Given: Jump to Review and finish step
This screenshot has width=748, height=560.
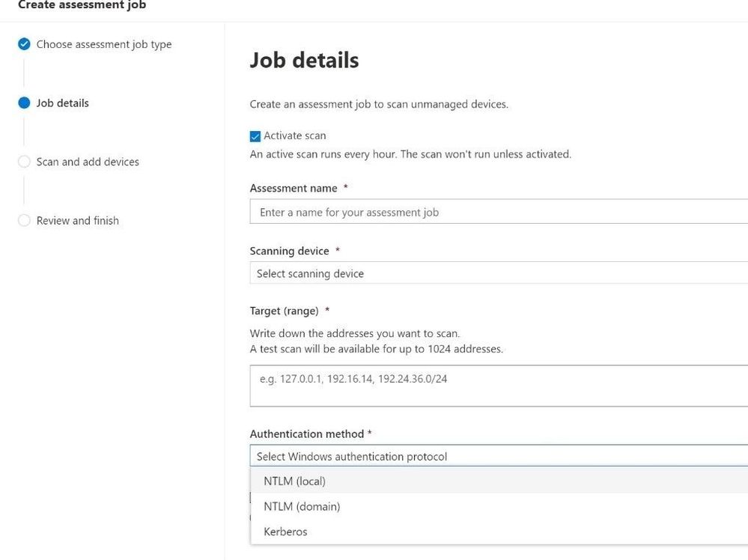Looking at the screenshot, I should [x=78, y=221].
